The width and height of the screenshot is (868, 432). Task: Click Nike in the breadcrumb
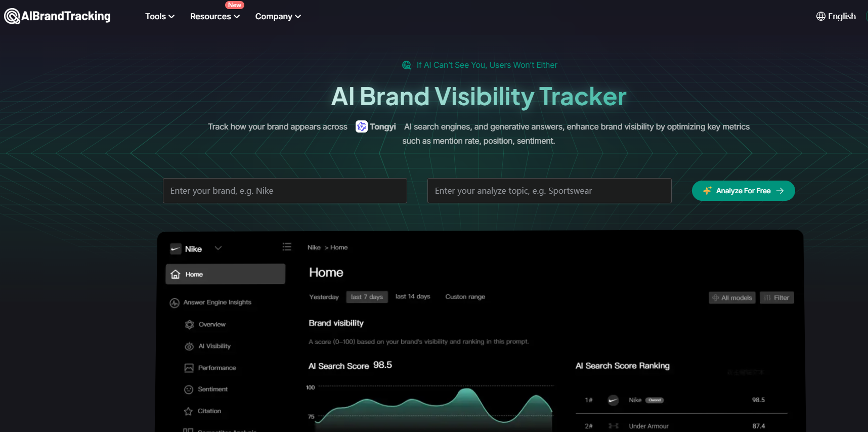[x=314, y=247]
